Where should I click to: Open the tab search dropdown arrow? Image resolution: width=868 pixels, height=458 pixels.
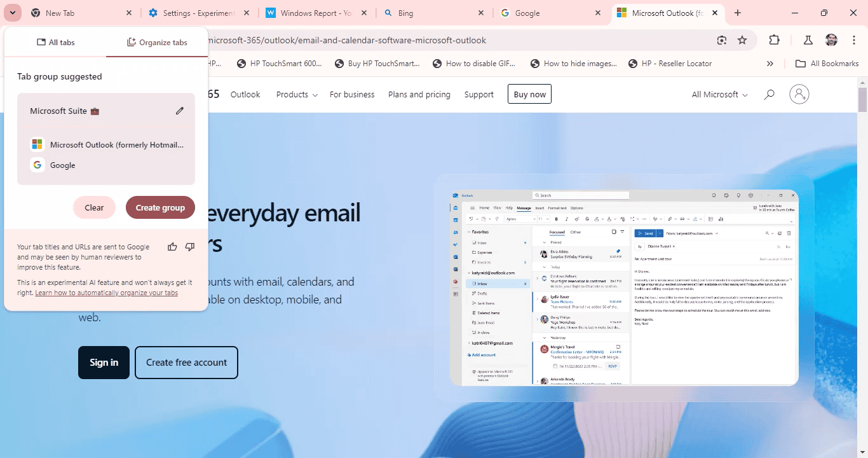pyautogui.click(x=13, y=13)
